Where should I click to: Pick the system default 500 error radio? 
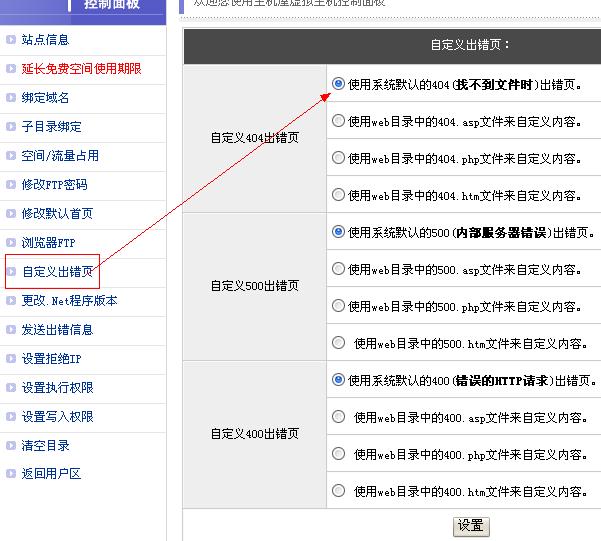tap(338, 232)
